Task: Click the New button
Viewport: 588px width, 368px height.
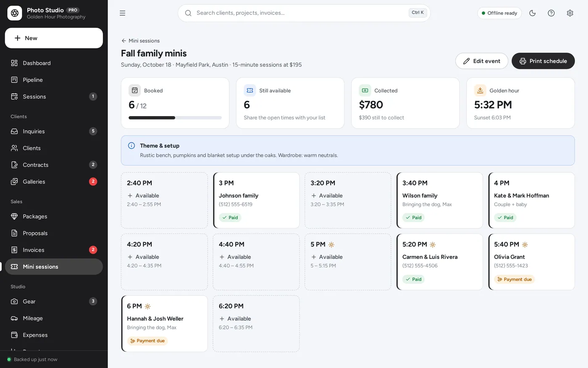Action: pos(54,38)
